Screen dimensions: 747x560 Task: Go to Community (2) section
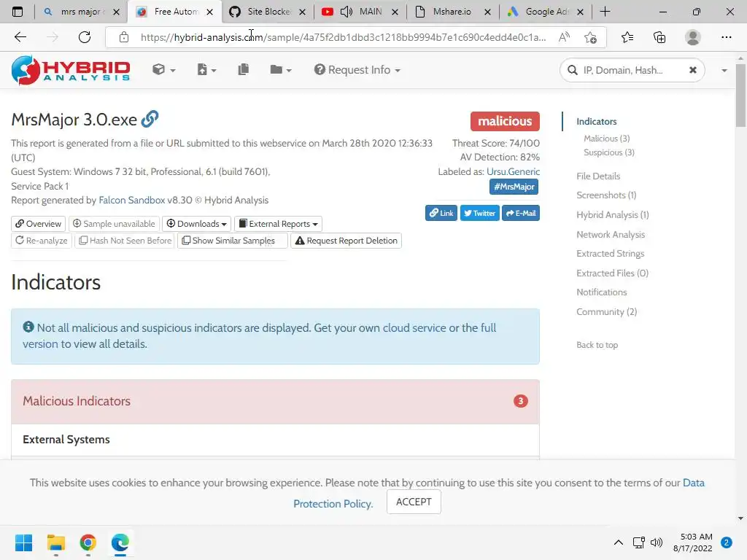tap(606, 312)
